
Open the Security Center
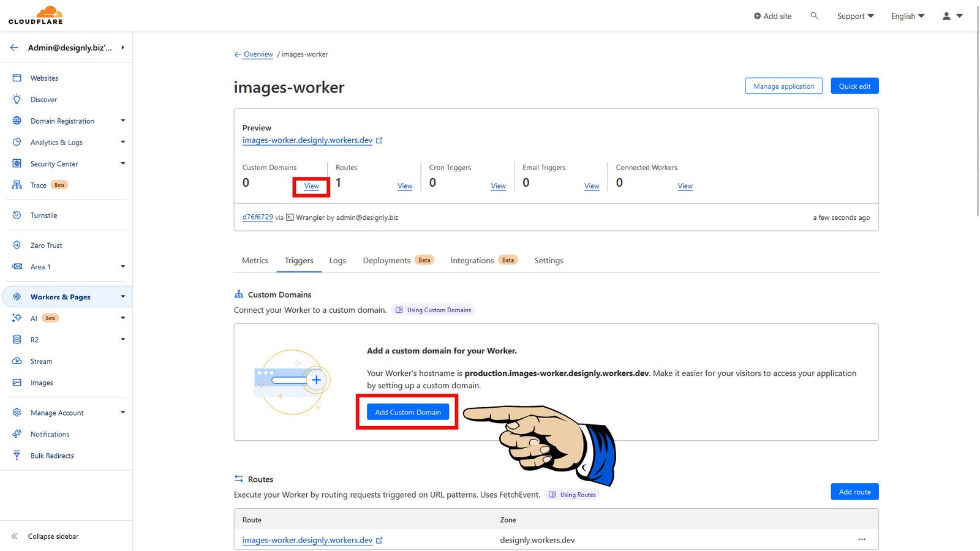54,163
